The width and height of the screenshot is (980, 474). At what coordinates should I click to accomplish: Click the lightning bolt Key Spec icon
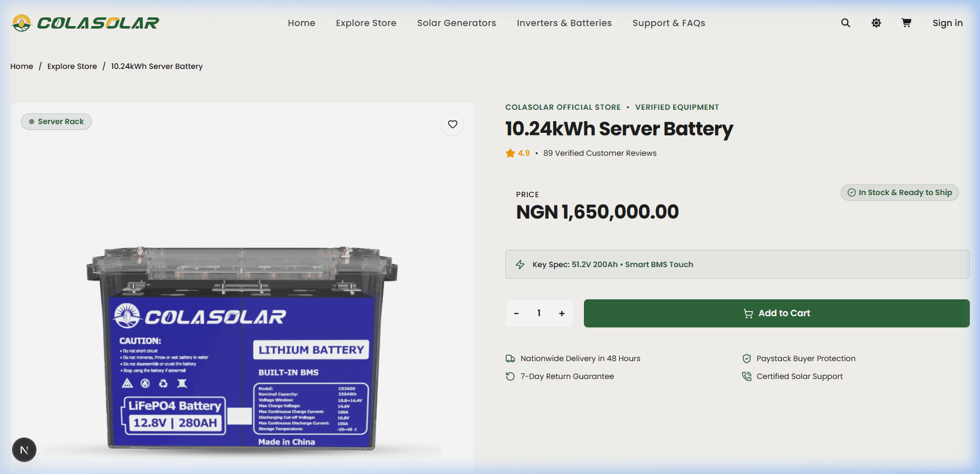[x=520, y=265]
